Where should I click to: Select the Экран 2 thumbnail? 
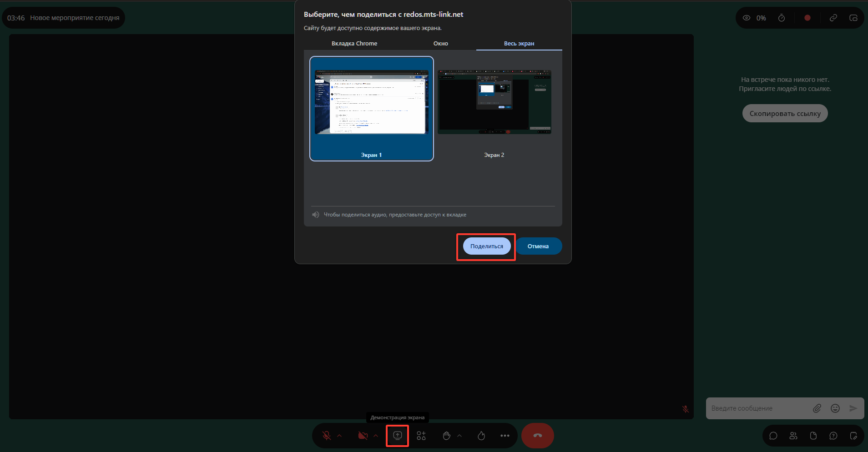click(x=495, y=108)
